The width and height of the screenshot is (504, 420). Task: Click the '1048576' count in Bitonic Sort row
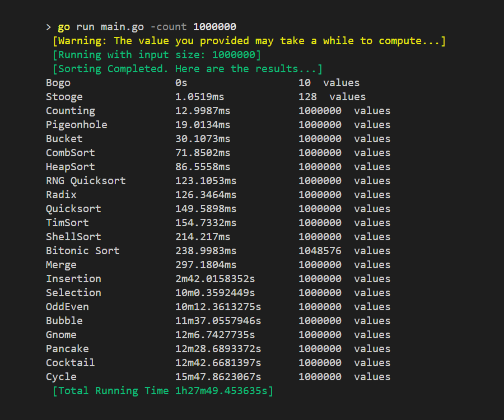point(320,251)
